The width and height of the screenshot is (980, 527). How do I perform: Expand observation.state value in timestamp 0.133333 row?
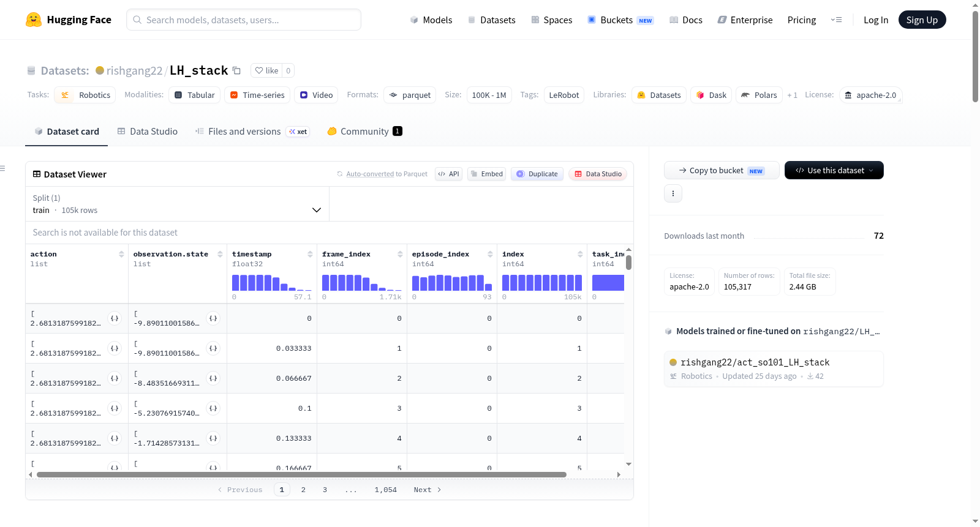[213, 438]
